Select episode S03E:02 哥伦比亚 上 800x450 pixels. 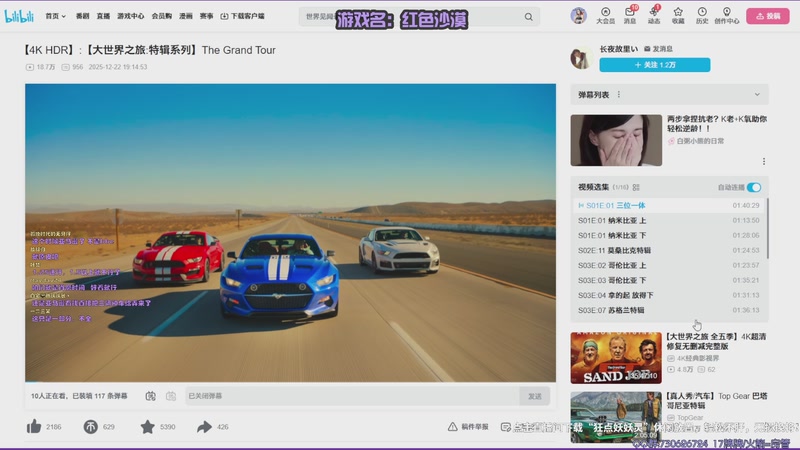(x=668, y=265)
